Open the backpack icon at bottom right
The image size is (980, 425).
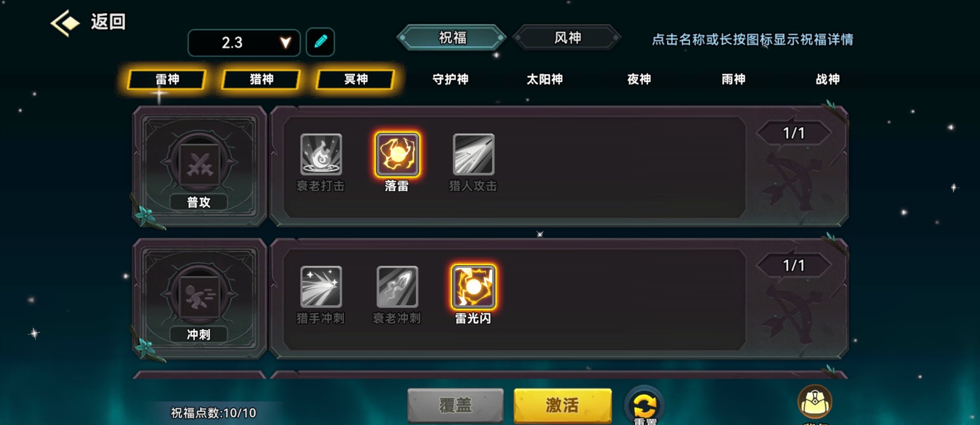(x=815, y=403)
